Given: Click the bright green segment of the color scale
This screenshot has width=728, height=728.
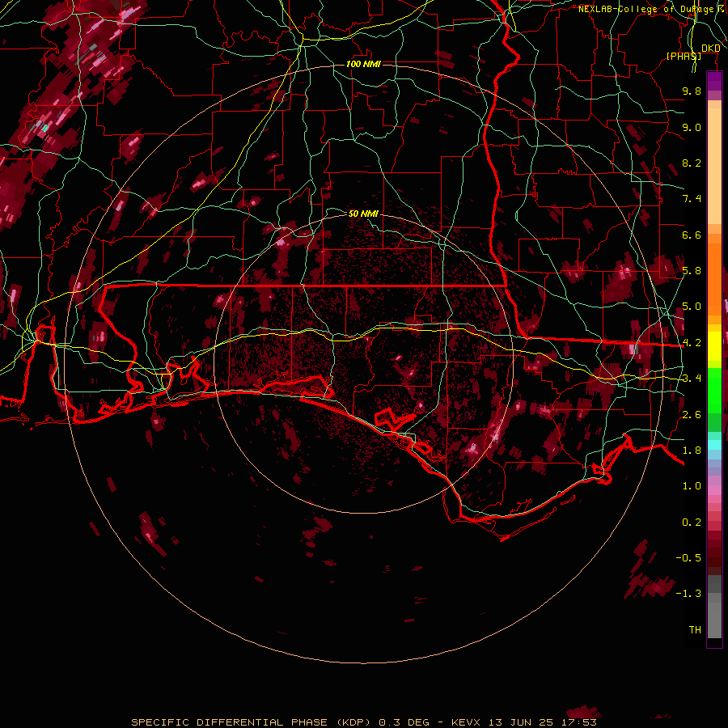Looking at the screenshot, I should pos(714,391).
